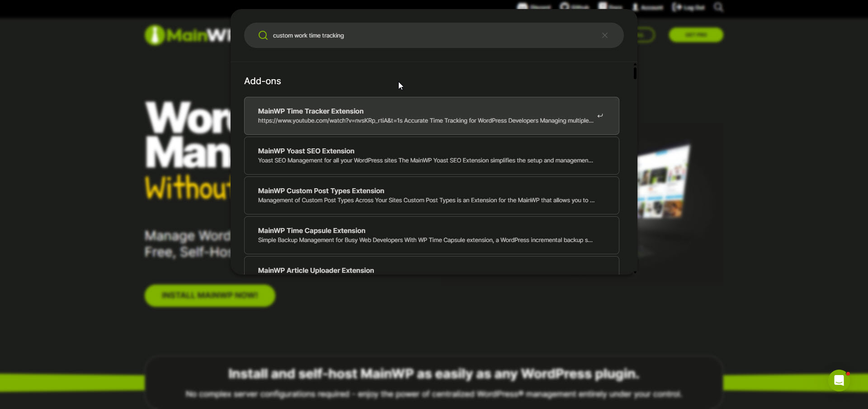Click 'Management of Custom Post Types' description
868x409 pixels.
[x=426, y=200]
